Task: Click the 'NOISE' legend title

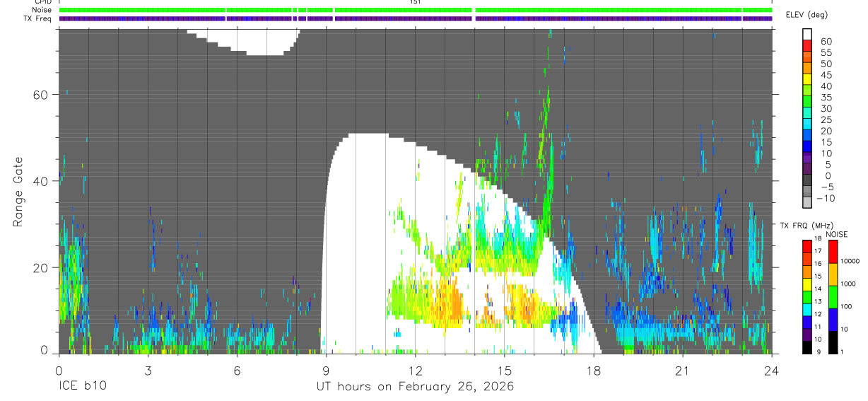Action: click(x=837, y=235)
